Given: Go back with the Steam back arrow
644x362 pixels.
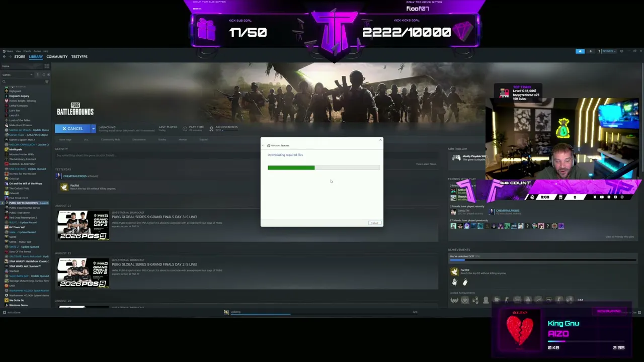Looking at the screenshot, I should [4, 57].
